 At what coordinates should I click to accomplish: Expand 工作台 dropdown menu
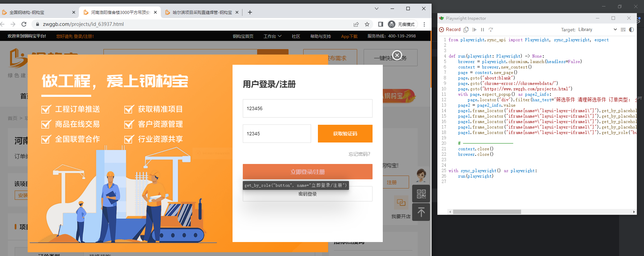[x=272, y=36]
